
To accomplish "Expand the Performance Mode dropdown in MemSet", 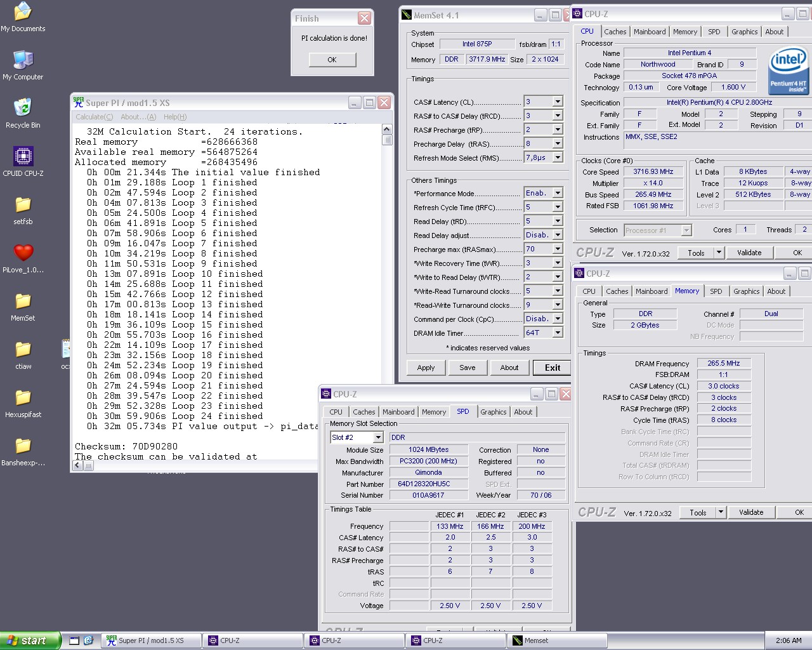I will click(x=557, y=193).
